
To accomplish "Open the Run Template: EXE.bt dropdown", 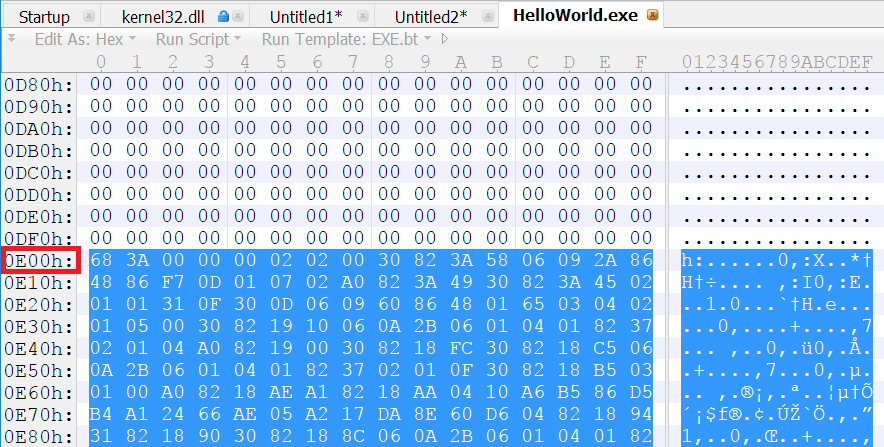I will tap(347, 39).
